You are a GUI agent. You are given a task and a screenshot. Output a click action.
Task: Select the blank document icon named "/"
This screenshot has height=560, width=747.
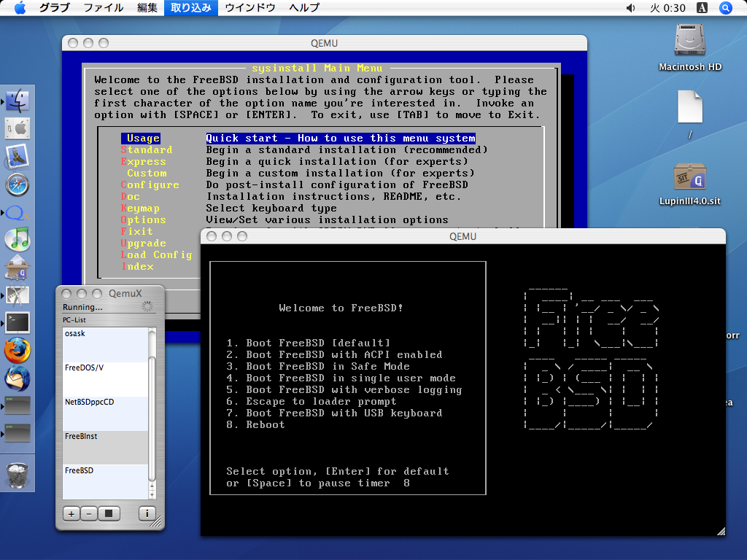pyautogui.click(x=690, y=114)
